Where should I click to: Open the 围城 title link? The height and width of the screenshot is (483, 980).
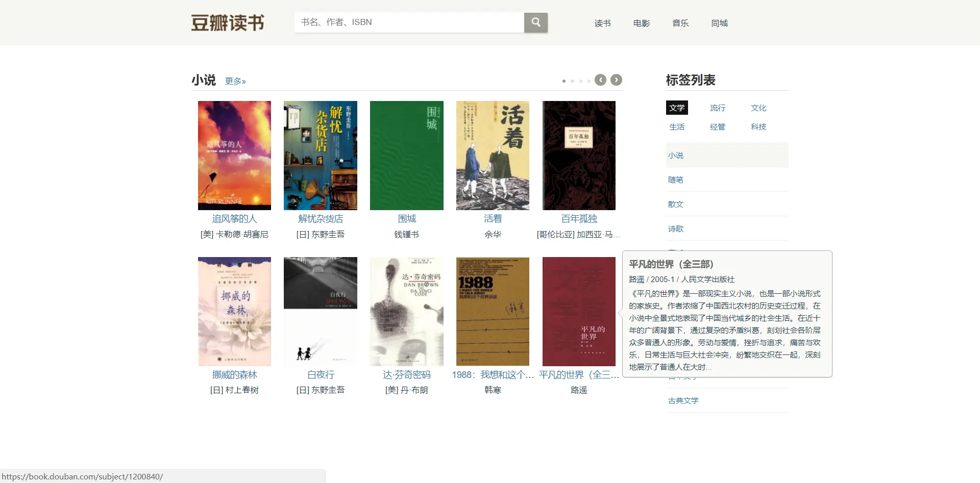407,219
